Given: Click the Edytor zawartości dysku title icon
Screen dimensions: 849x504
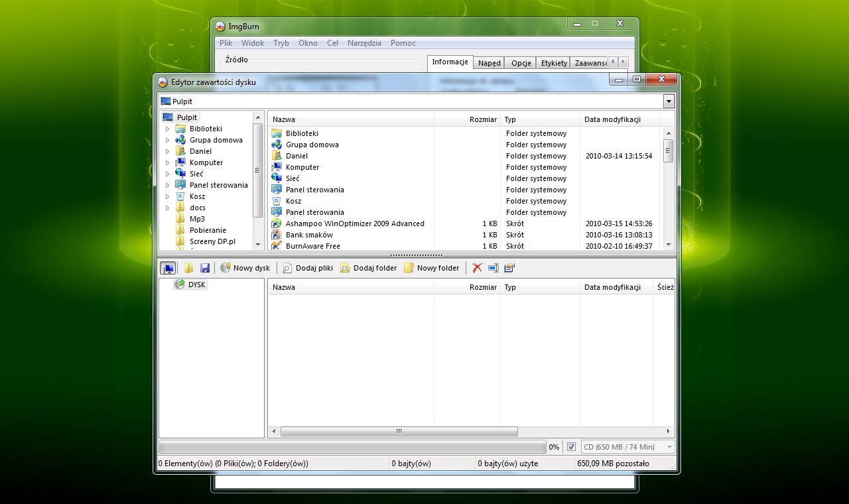Looking at the screenshot, I should (163, 82).
